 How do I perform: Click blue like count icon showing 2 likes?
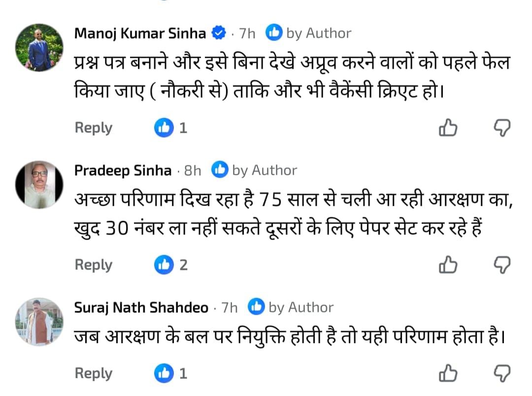coord(164,265)
